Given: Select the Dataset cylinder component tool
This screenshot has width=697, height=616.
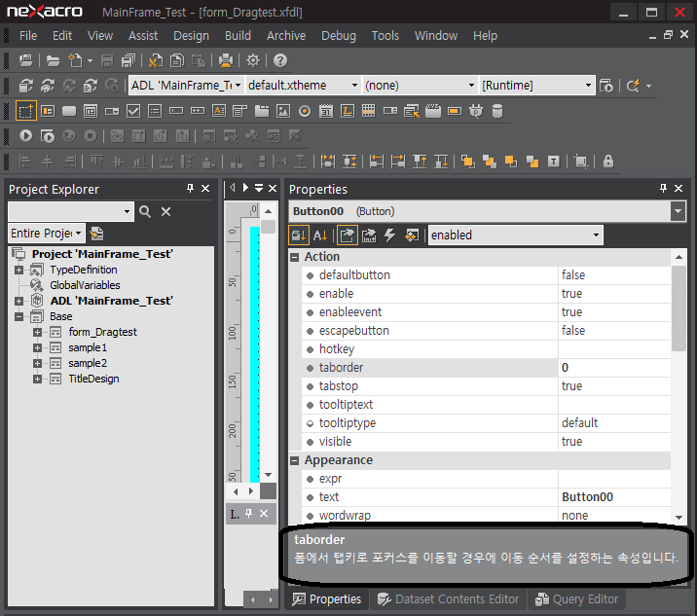Looking at the screenshot, I should click(x=497, y=111).
